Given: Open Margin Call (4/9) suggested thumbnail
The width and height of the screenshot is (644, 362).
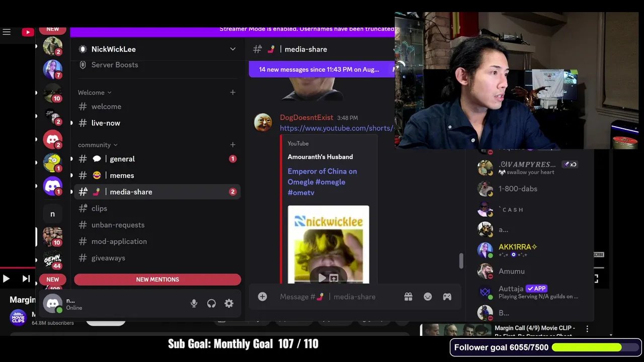Looking at the screenshot, I should click(x=456, y=330).
